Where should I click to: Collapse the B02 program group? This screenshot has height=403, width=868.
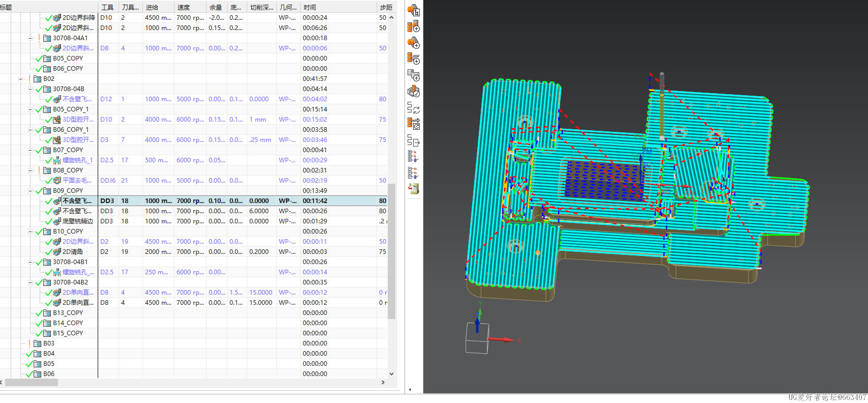point(20,79)
